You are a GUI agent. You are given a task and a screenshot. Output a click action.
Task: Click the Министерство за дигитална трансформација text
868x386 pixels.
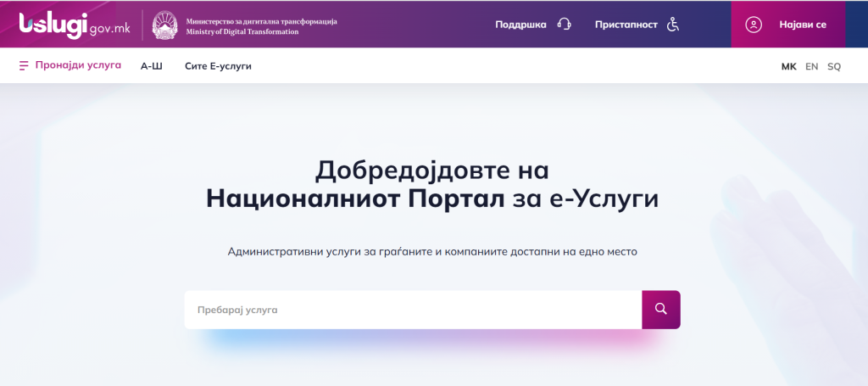pos(261,21)
